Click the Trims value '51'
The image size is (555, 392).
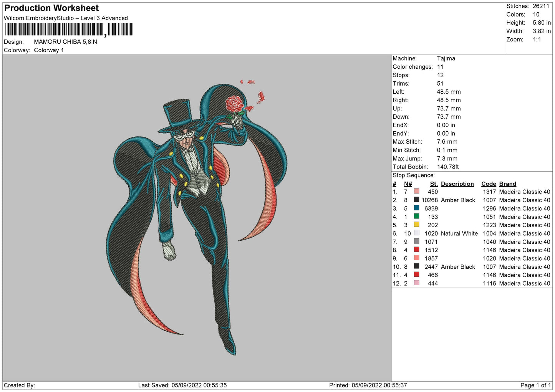coord(440,84)
